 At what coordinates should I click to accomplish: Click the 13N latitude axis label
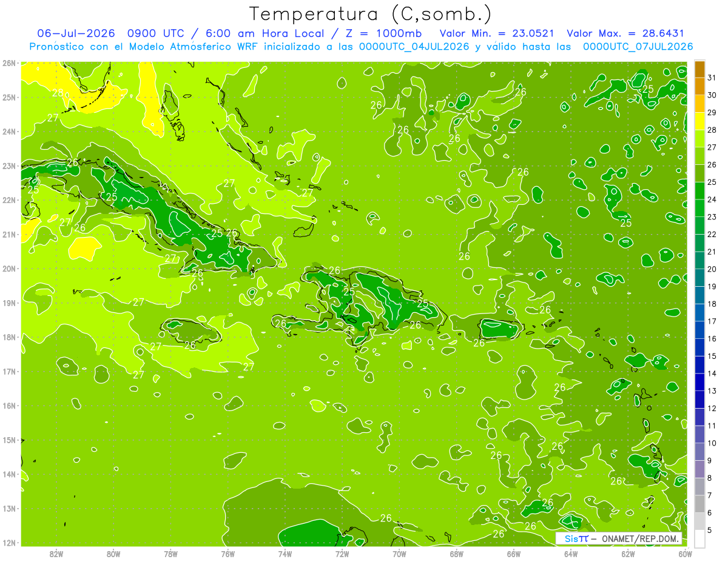tap(8, 508)
